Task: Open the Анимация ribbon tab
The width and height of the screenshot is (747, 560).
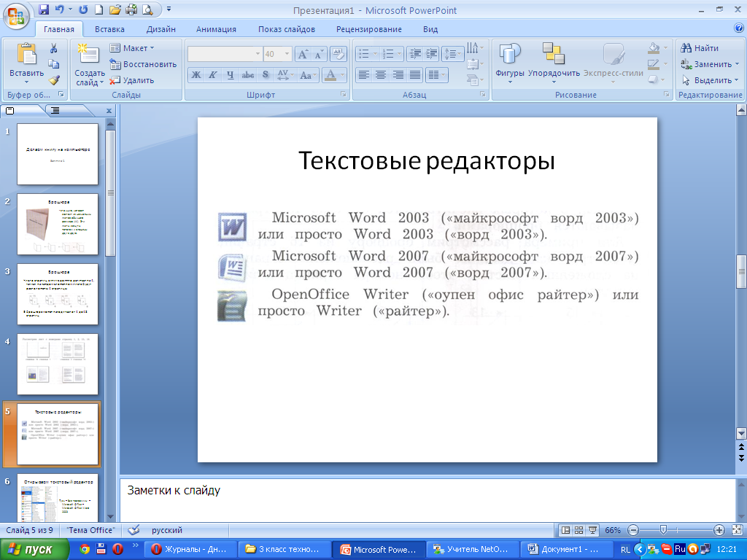Action: tap(216, 29)
